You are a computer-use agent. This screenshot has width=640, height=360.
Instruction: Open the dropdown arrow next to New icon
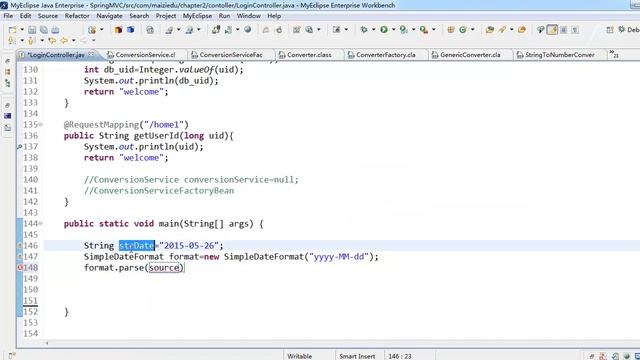point(22,30)
